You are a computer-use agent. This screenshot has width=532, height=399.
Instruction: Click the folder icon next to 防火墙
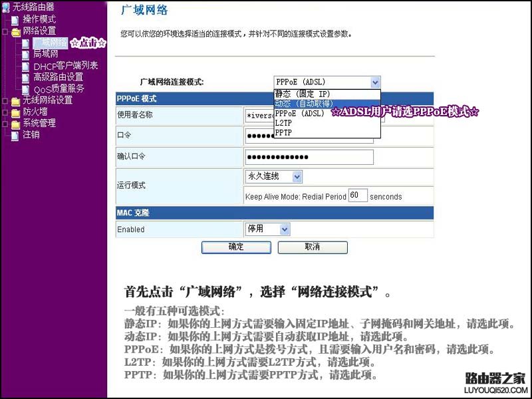click(x=15, y=111)
